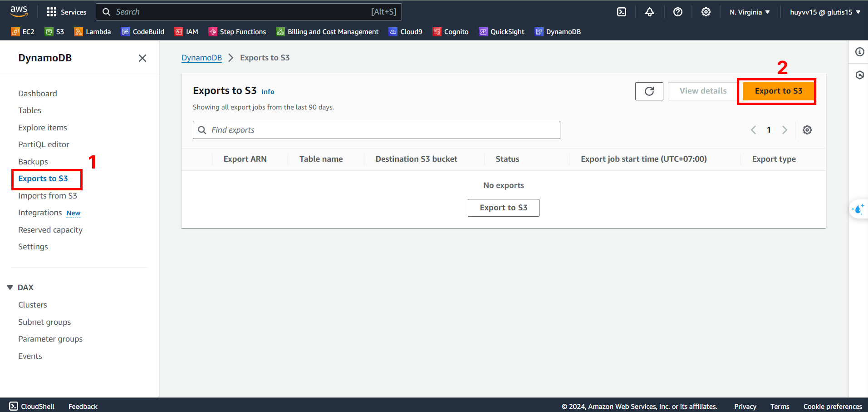Refresh the exports list
This screenshot has width=868, height=412.
pos(649,91)
